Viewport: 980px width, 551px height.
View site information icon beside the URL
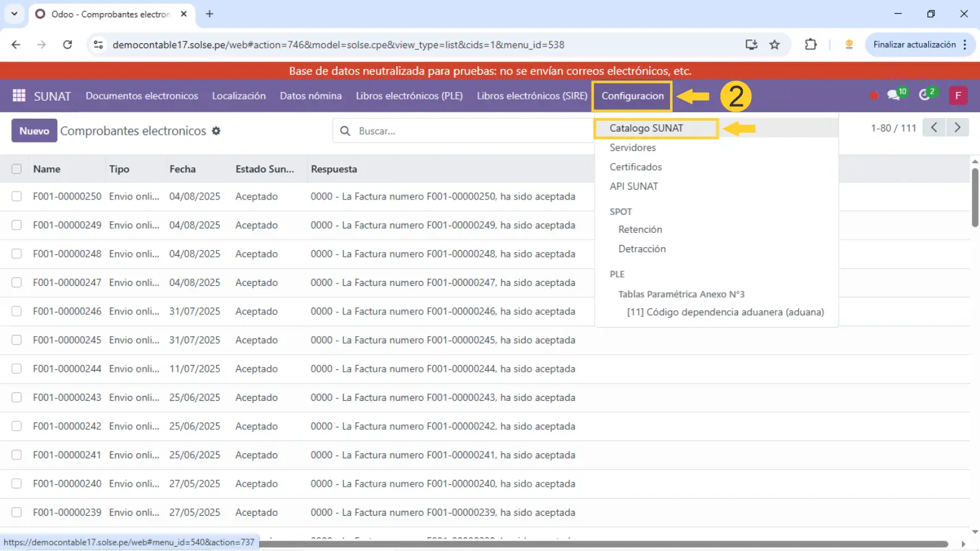point(98,44)
